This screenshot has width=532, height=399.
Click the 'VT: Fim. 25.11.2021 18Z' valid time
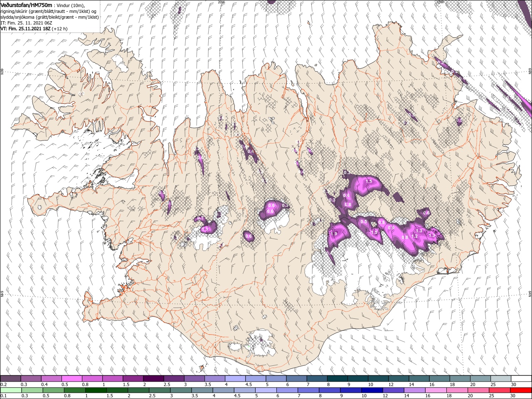pyautogui.click(x=25, y=29)
